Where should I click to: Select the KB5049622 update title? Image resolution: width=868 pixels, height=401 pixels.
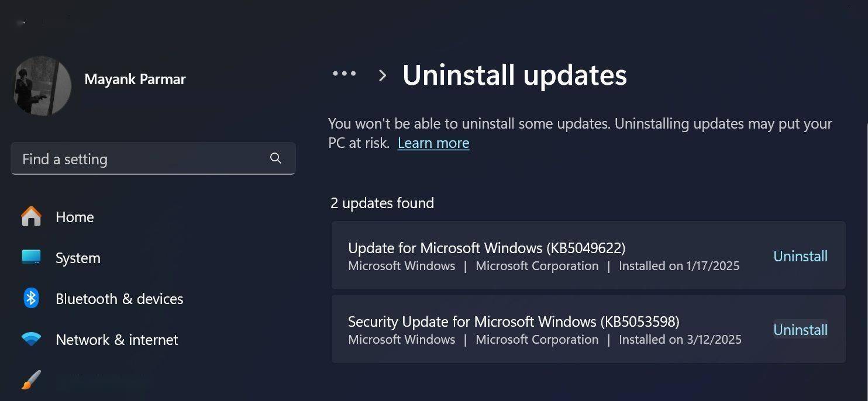[487, 248]
